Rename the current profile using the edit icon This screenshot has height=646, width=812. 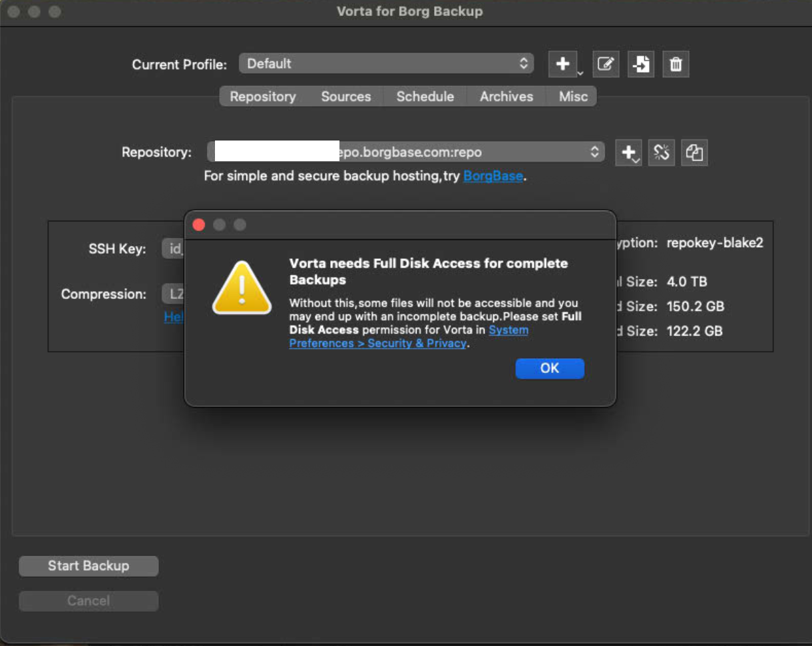pyautogui.click(x=606, y=64)
